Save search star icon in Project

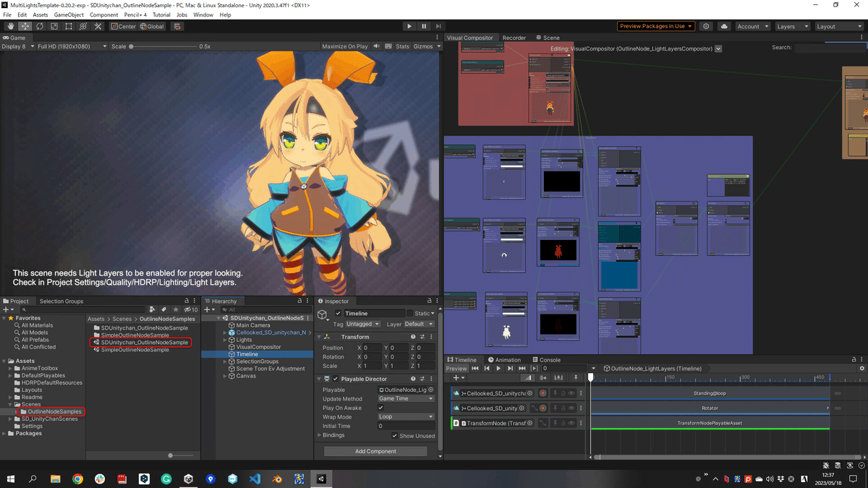click(174, 309)
